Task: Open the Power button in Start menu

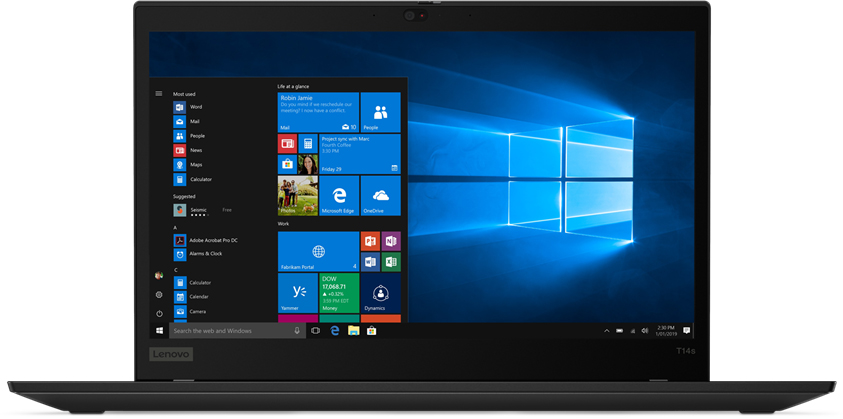Action: point(159,313)
